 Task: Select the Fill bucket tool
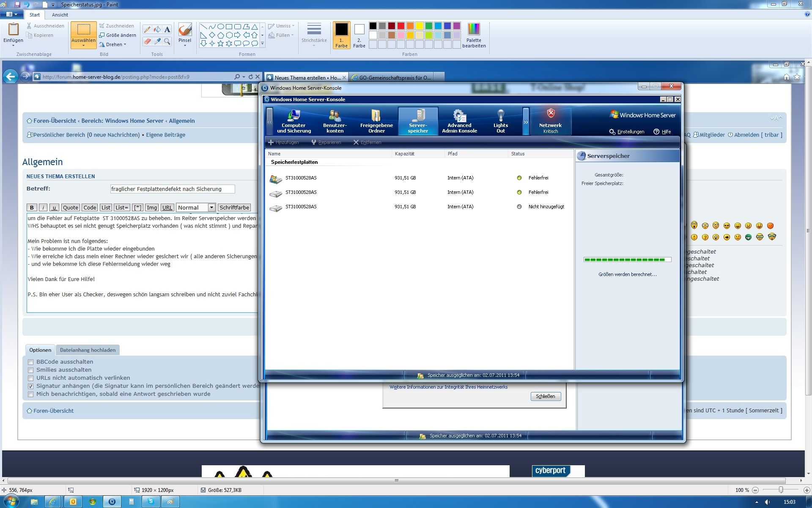pyautogui.click(x=157, y=29)
